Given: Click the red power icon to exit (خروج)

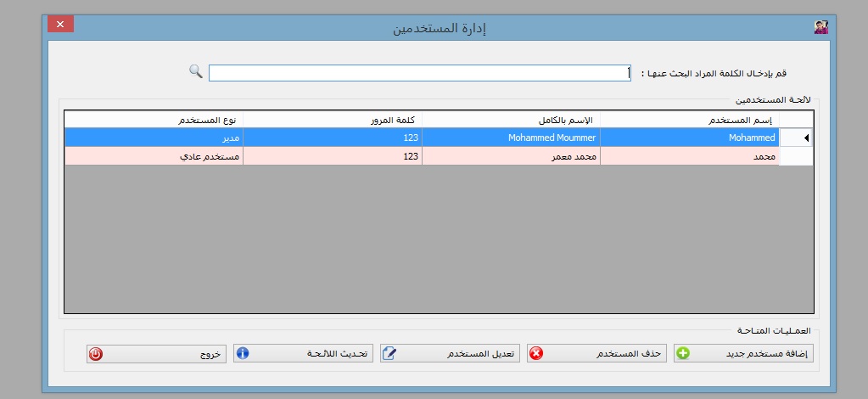Looking at the screenshot, I should point(96,354).
